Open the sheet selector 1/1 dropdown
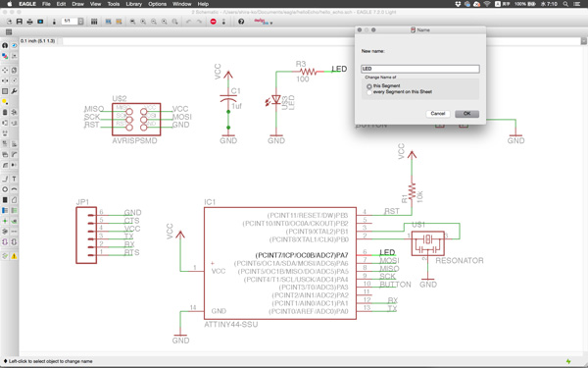Screen dimensions: 588x368 80,22
